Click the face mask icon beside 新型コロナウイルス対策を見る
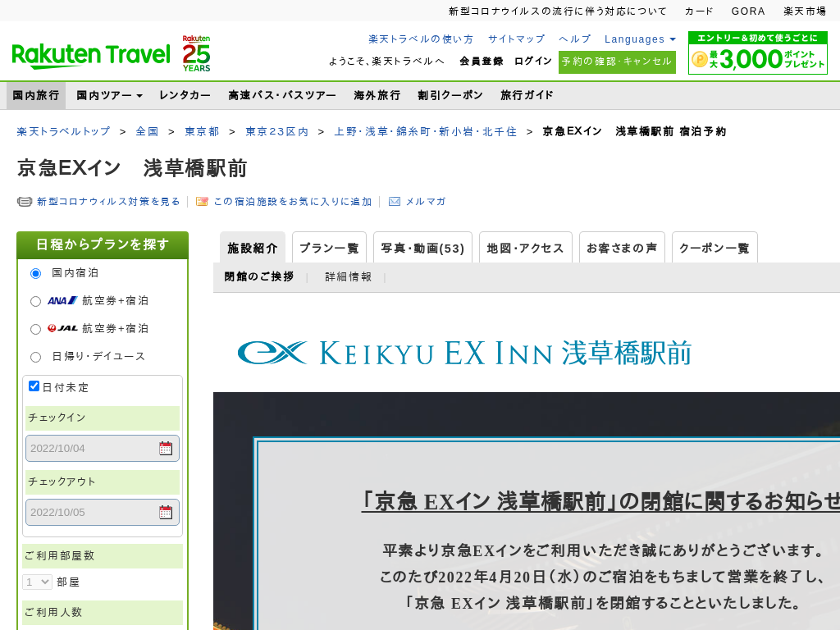 25,202
